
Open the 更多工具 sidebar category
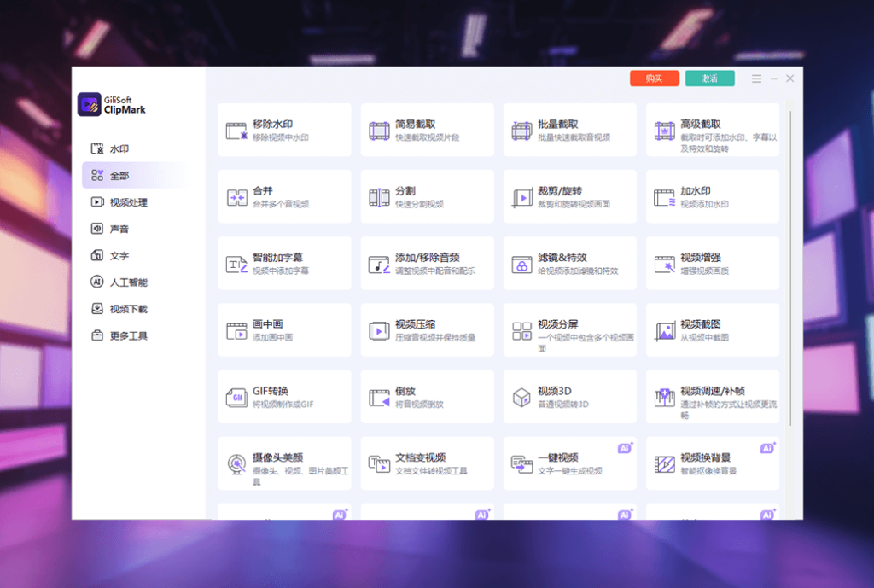coord(137,335)
